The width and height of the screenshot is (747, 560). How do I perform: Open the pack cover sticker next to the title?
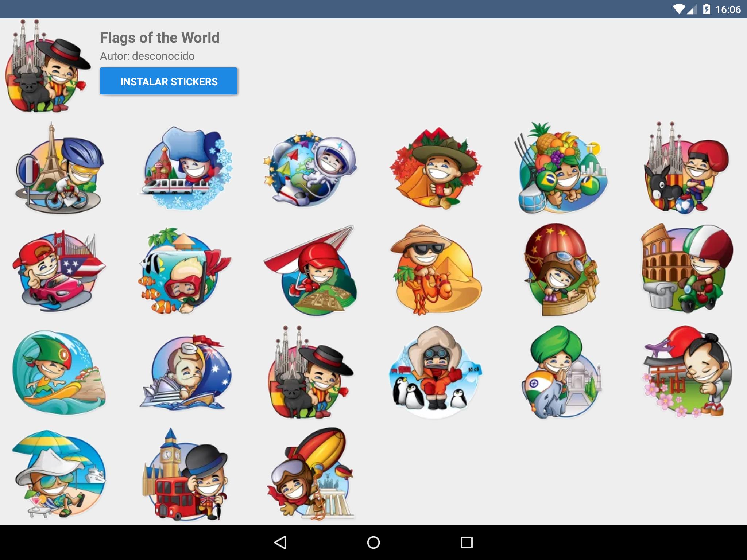(x=48, y=66)
